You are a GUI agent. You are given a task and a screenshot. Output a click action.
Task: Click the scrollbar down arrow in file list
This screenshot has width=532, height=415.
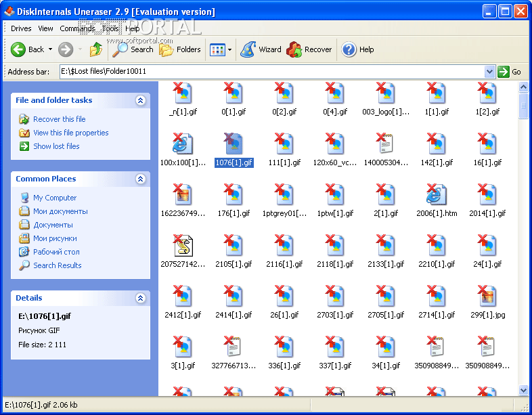click(523, 390)
